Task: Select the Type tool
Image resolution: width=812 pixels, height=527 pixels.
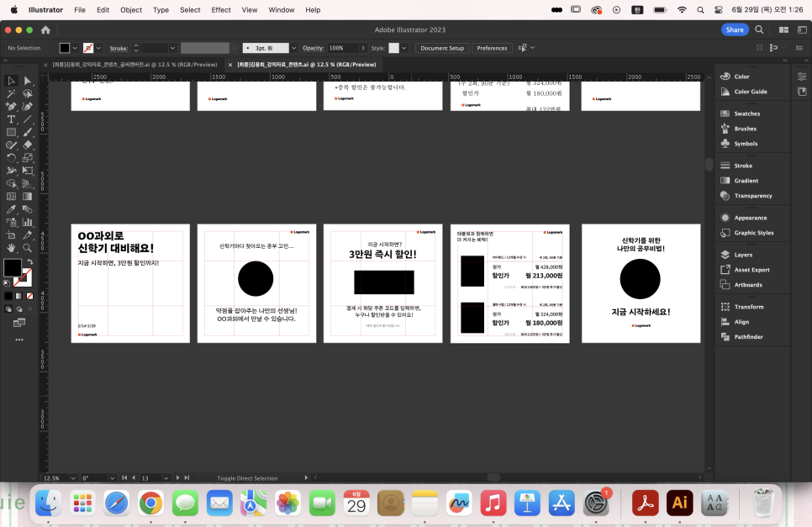Action: pos(11,119)
